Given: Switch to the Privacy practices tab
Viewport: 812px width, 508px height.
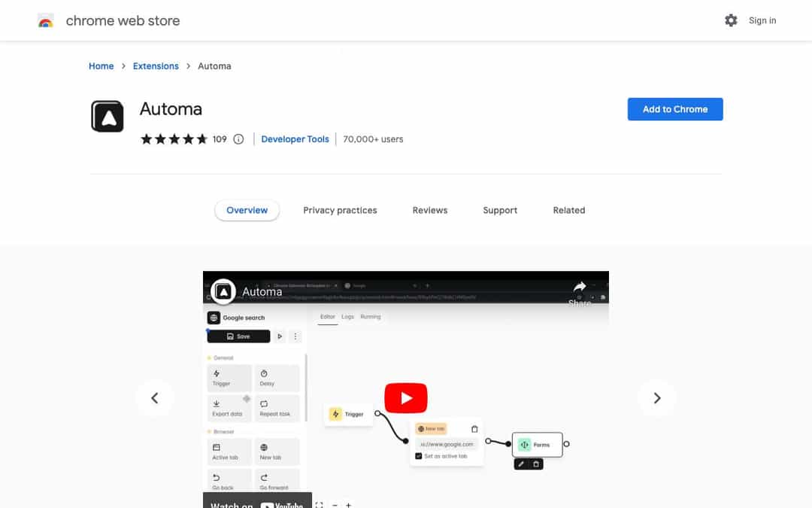Looking at the screenshot, I should 340,210.
